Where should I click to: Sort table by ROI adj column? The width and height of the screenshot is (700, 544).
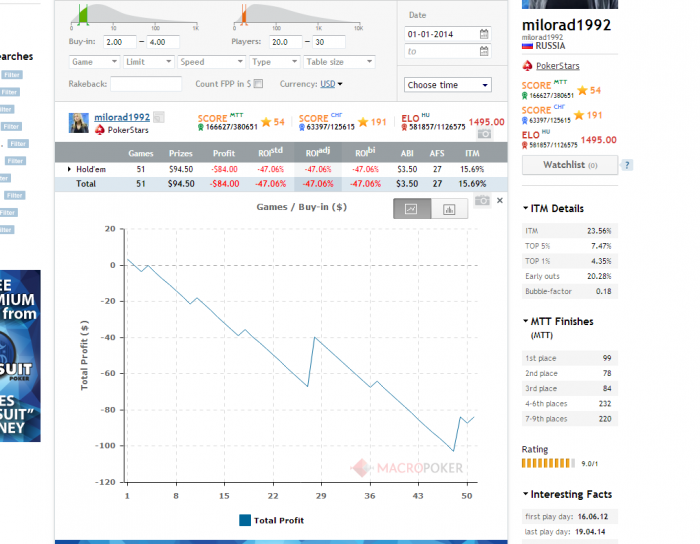pyautogui.click(x=318, y=152)
